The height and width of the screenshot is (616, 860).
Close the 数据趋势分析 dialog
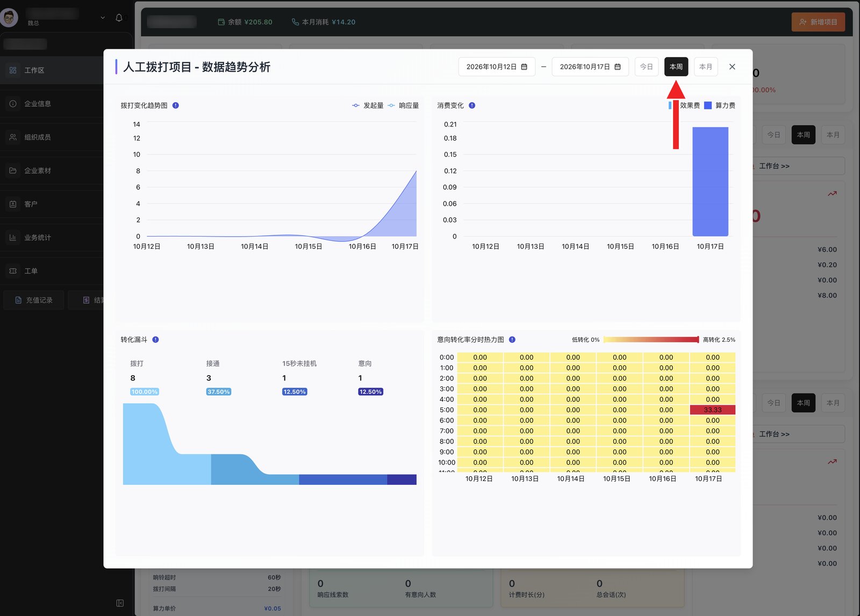coord(732,67)
